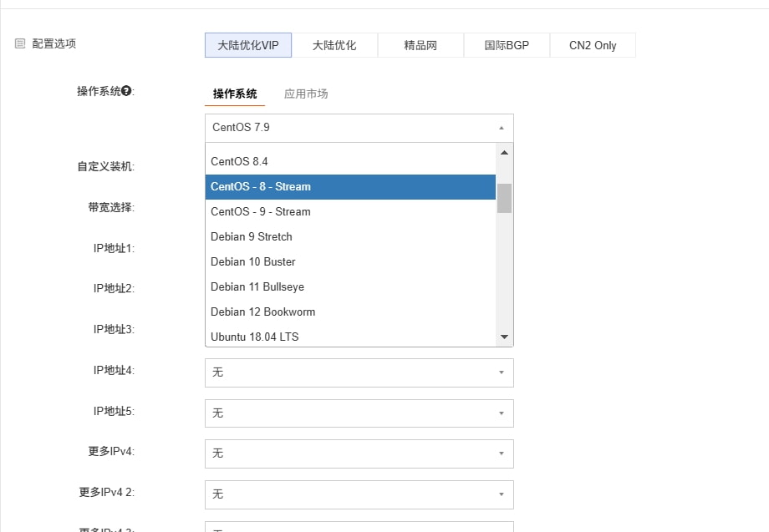
Task: Expand the IP地址4 dropdown
Action: [359, 372]
